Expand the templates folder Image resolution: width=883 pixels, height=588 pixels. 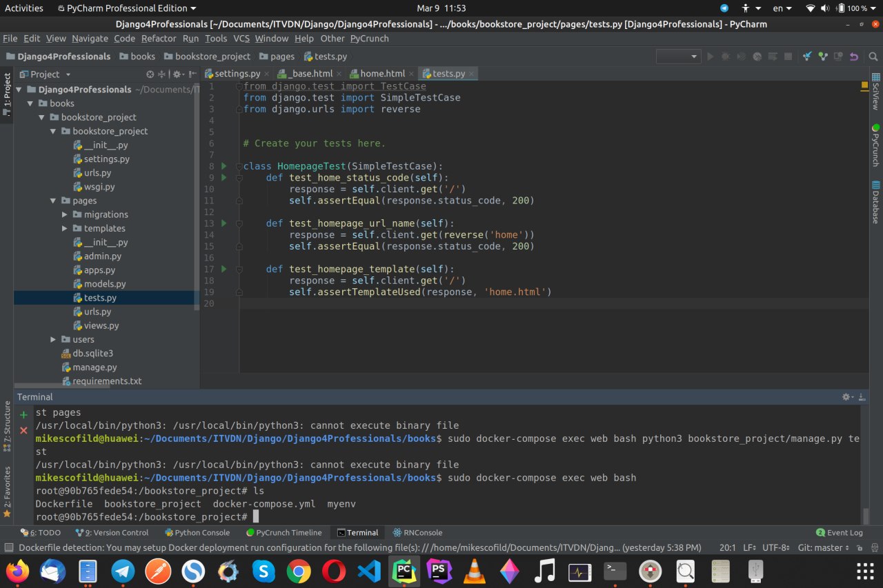pos(65,228)
